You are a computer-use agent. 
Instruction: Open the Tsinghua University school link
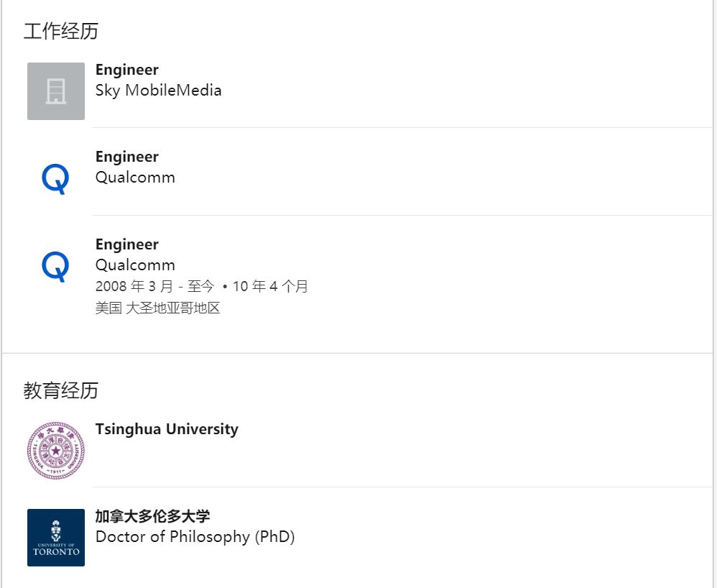tap(167, 429)
